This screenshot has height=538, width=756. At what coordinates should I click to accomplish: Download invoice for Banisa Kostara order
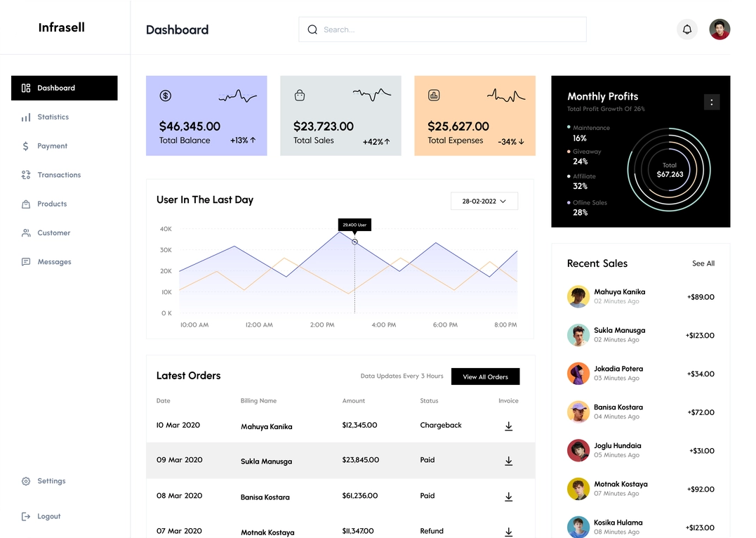508,497
